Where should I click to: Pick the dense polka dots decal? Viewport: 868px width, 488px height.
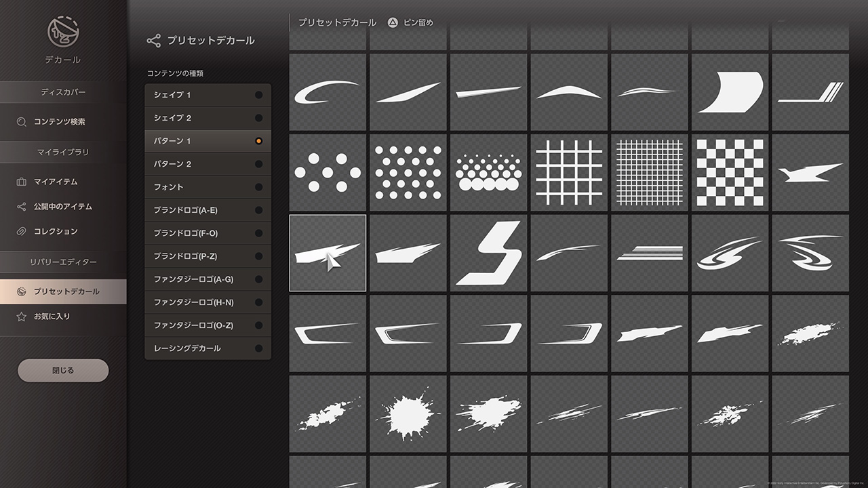(408, 172)
